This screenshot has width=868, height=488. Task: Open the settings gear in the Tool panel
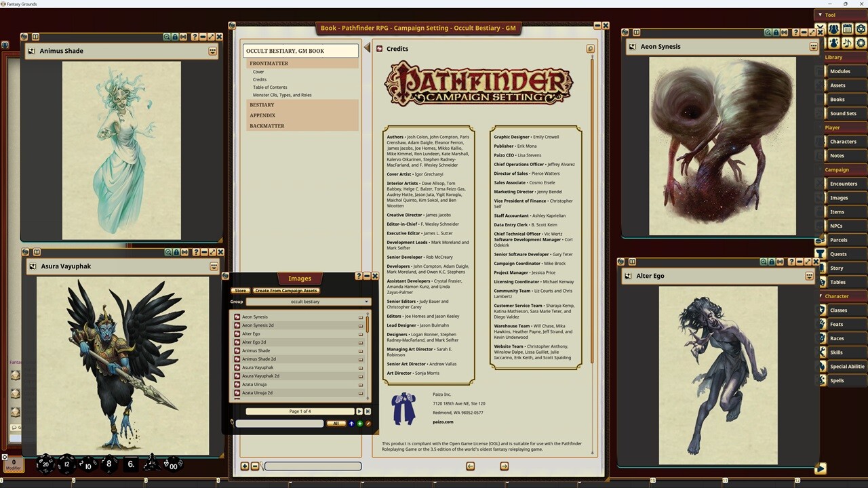(860, 43)
